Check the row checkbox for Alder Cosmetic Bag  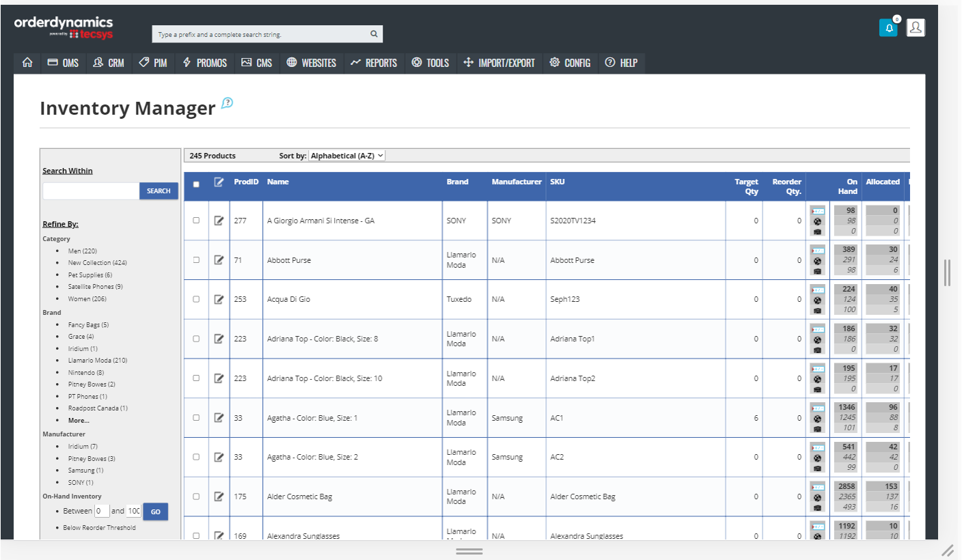pos(196,496)
